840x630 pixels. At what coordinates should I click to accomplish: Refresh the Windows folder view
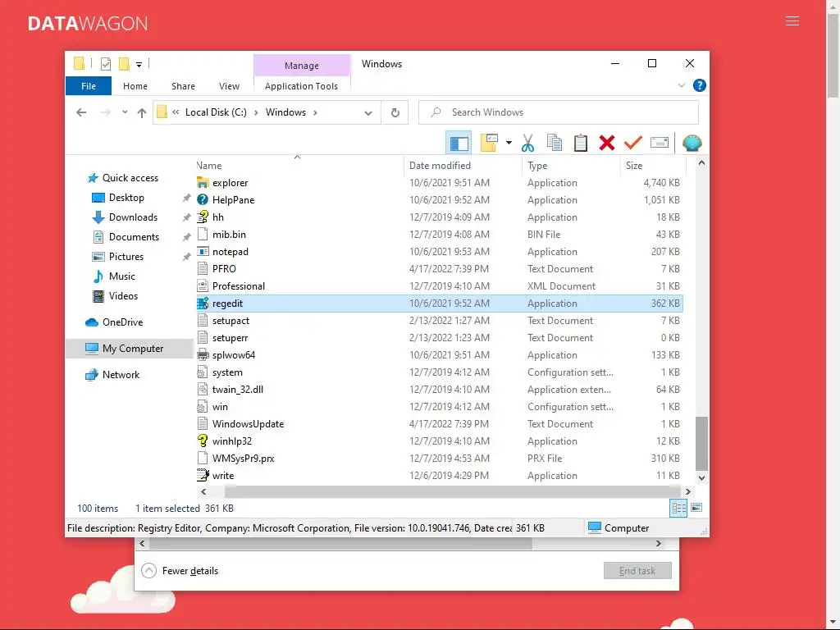(x=395, y=112)
